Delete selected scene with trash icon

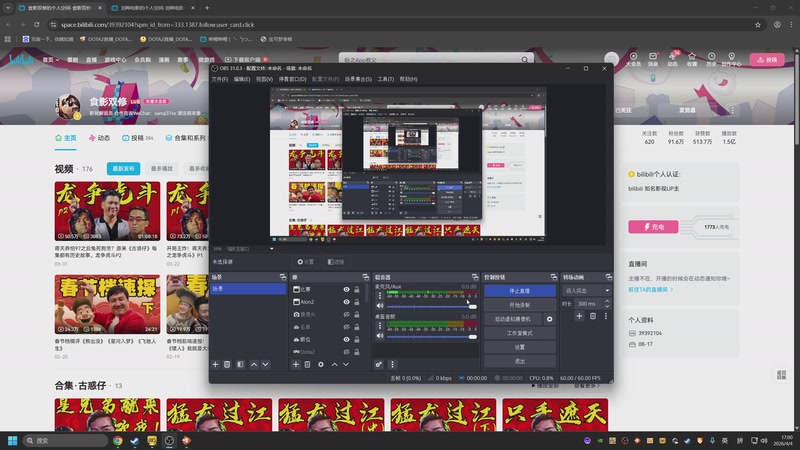point(227,364)
